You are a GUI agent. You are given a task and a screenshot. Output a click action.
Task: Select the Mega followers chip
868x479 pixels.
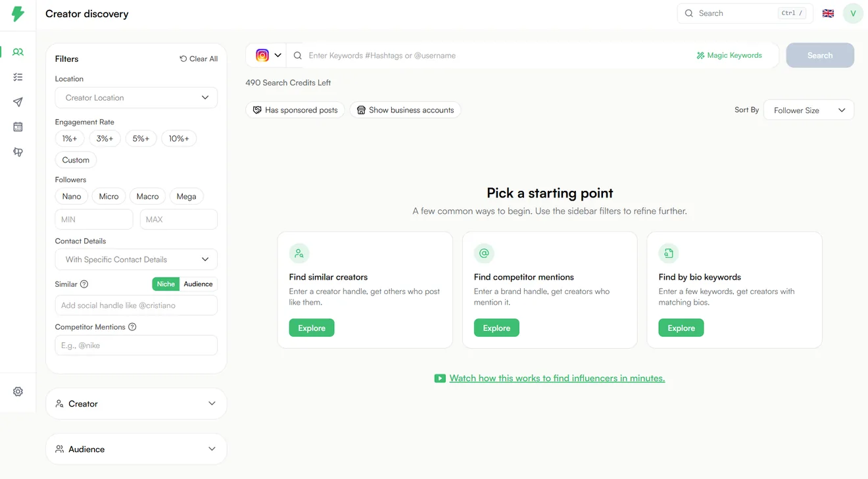186,196
